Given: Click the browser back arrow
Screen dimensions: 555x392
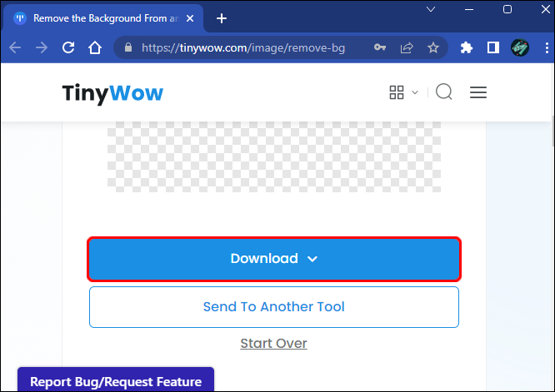Looking at the screenshot, I should click(15, 47).
